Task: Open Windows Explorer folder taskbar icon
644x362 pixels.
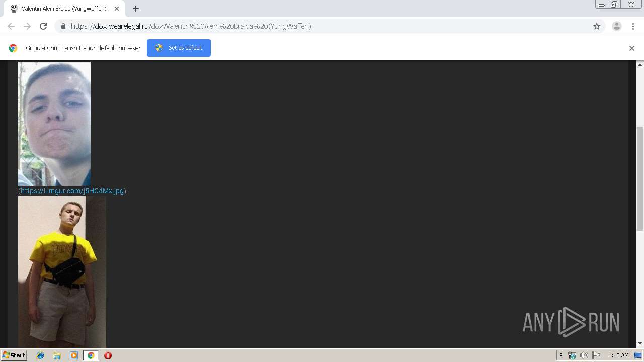Action: coord(57,355)
